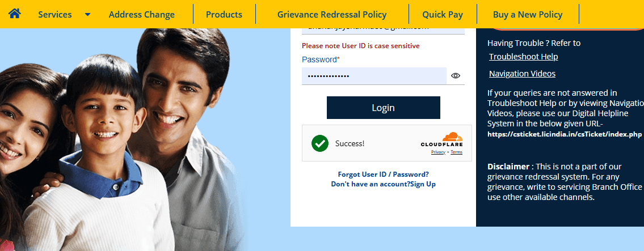
Task: Click inside the Password field
Action: [x=374, y=76]
